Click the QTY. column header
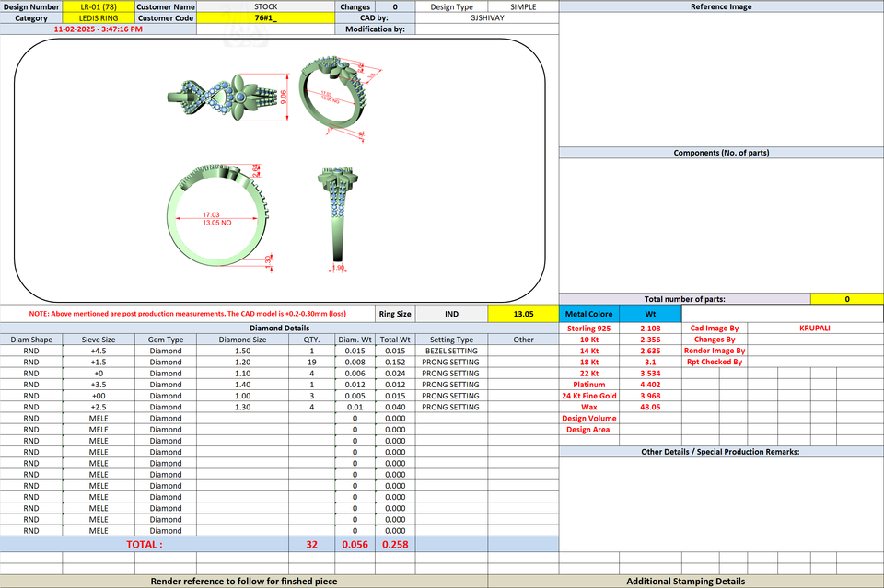This screenshot has width=884, height=588. [312, 340]
